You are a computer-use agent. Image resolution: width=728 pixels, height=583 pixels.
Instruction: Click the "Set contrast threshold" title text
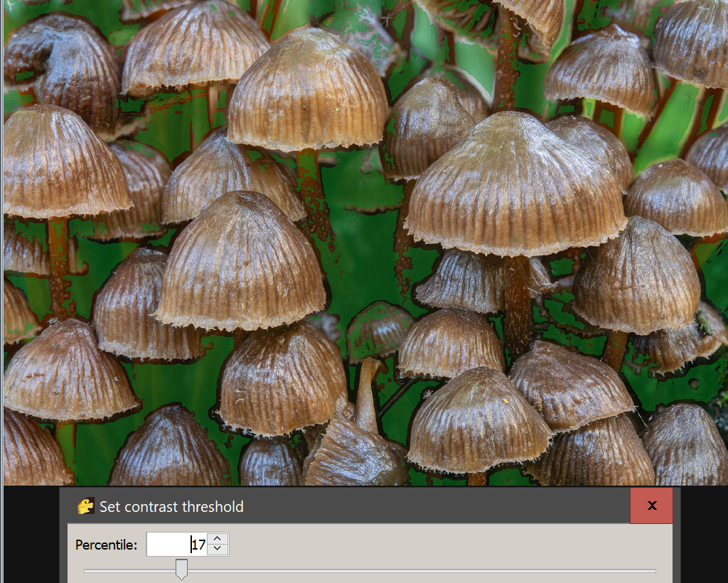tap(171, 506)
